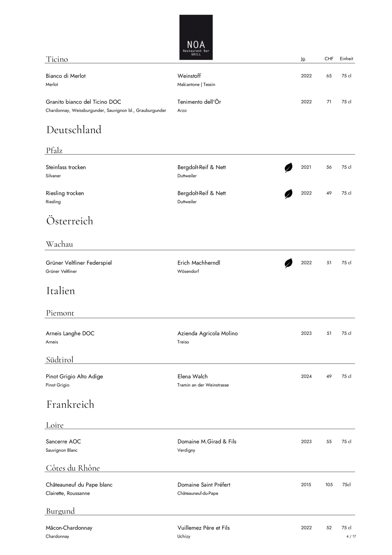Click the Italien country heading
This screenshot has width=392, height=555.
(61, 291)
